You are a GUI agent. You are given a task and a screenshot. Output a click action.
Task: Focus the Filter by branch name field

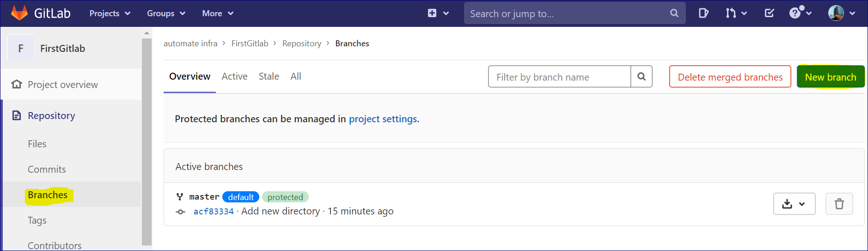559,77
